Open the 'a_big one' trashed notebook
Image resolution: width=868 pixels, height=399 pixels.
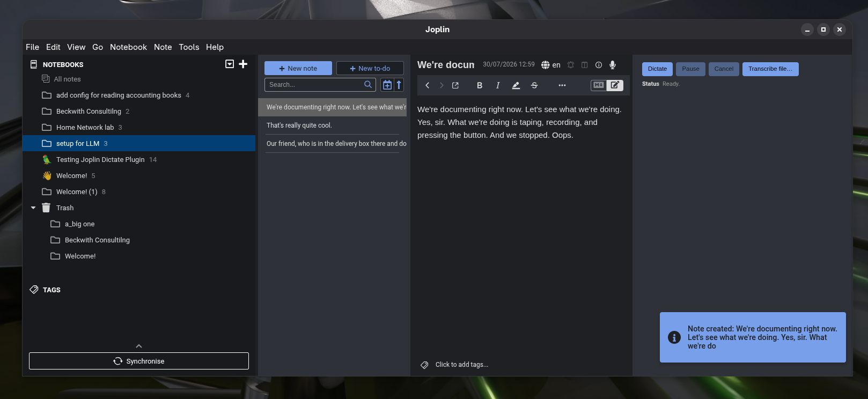click(x=139, y=224)
